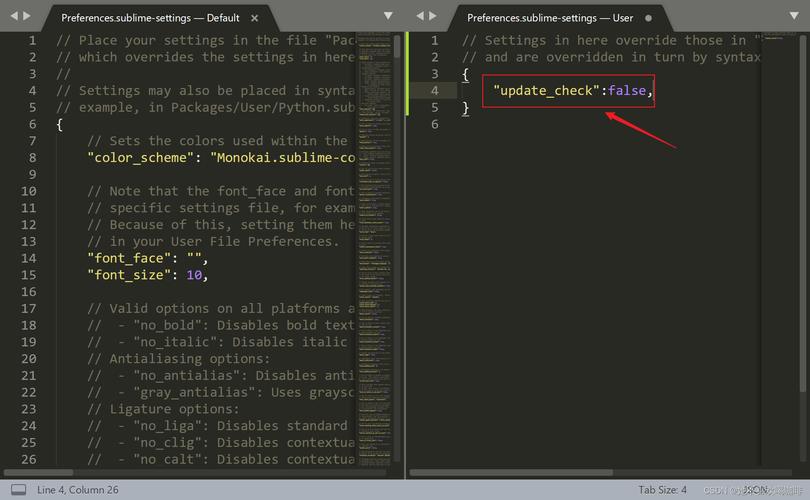The width and height of the screenshot is (810, 500).
Task: Click next tab arrow in left pane
Action: (29, 17)
